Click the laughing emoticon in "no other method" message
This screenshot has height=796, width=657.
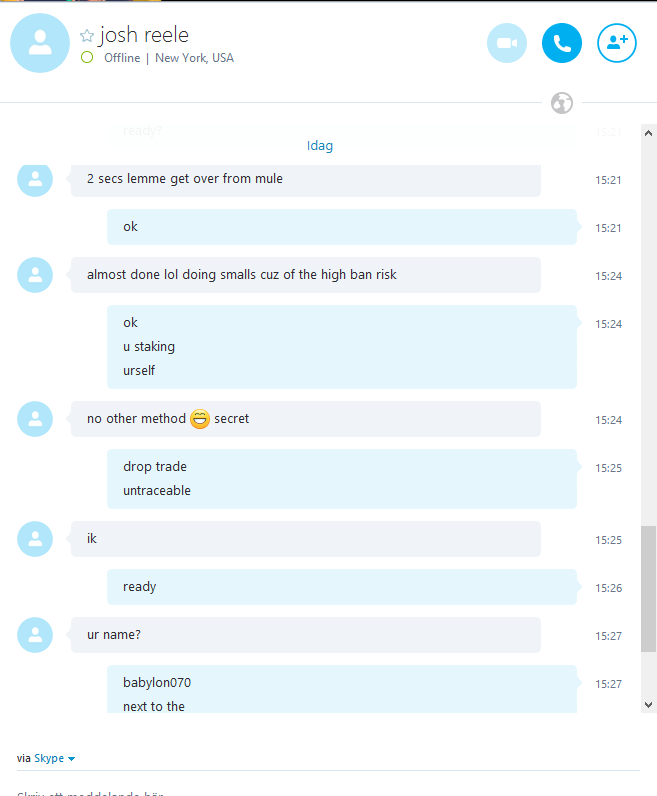pos(200,419)
